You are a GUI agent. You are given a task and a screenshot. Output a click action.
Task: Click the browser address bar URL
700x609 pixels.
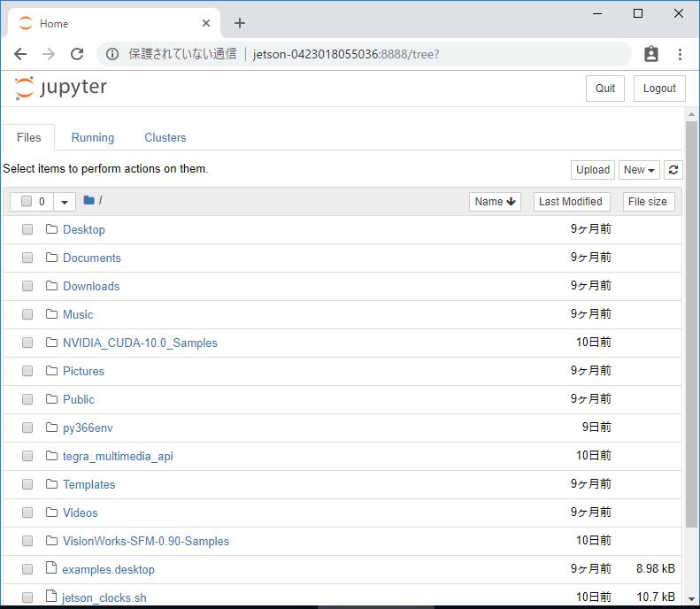[346, 54]
